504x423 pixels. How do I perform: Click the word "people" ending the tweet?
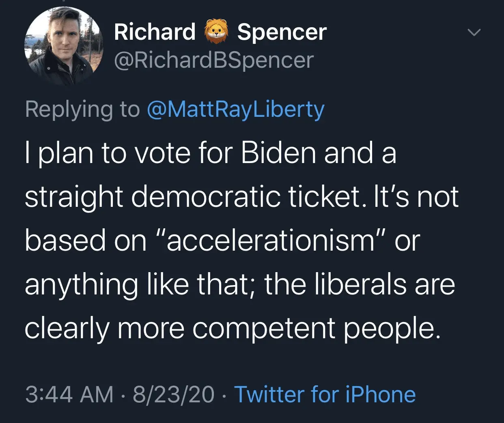coord(390,329)
